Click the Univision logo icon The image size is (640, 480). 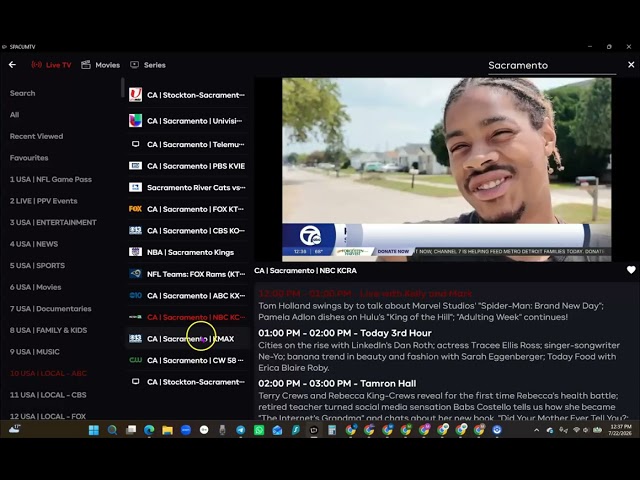(x=136, y=120)
